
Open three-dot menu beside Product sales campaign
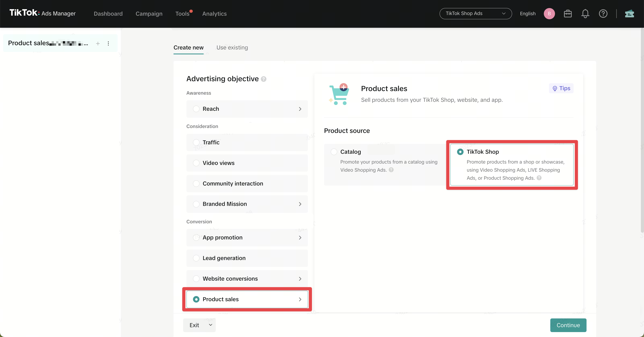click(x=108, y=44)
